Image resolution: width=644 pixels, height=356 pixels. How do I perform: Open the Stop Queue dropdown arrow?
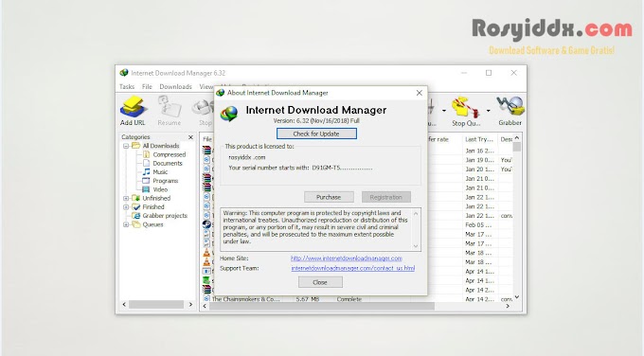pyautogui.click(x=488, y=111)
